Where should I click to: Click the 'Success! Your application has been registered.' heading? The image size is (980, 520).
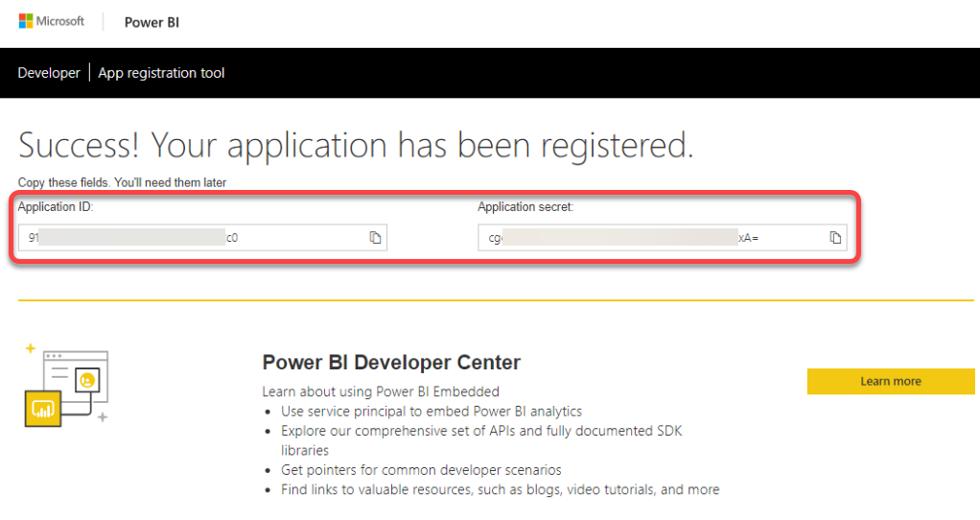click(356, 145)
